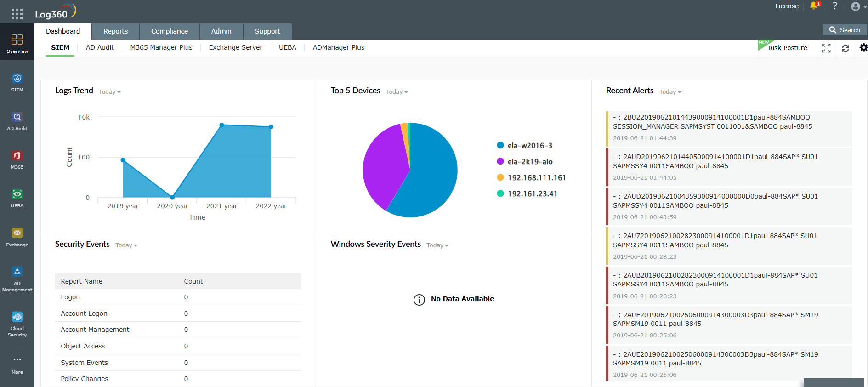
Task: Open UEBA from the left sidebar
Action: tap(17, 199)
